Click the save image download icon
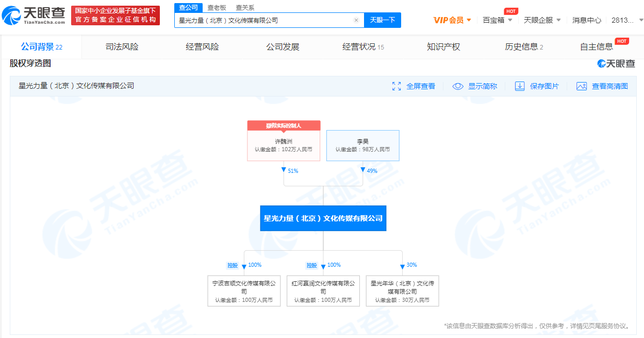Screen dimensions: 644x338 [520, 86]
